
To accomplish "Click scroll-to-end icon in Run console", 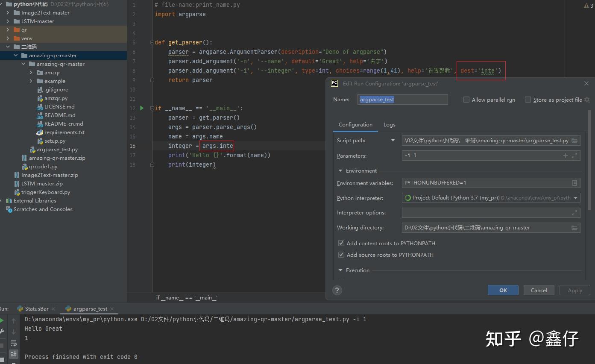I will click(14, 354).
